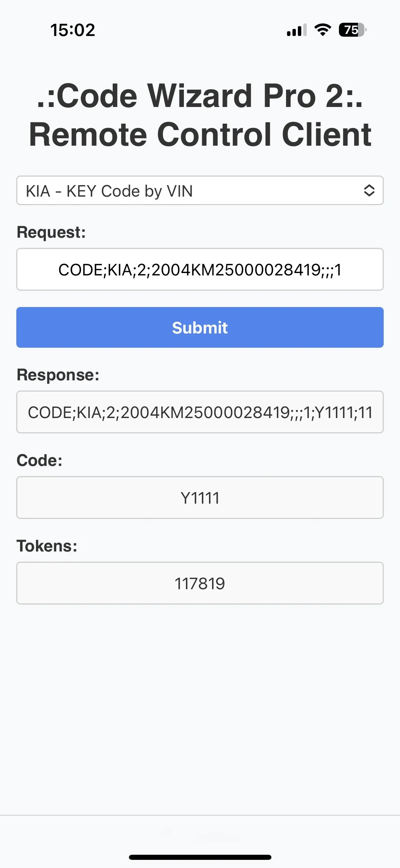Select the request field containing CODE;KIA;2
This screenshot has width=400, height=868.
[x=200, y=269]
